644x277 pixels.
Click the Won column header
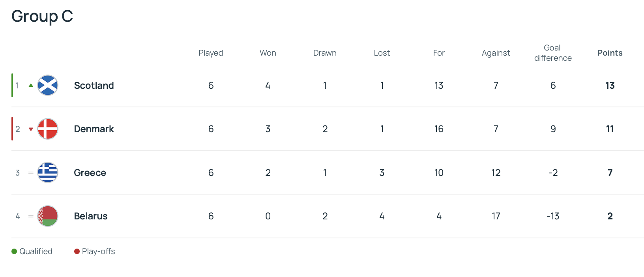(x=268, y=53)
